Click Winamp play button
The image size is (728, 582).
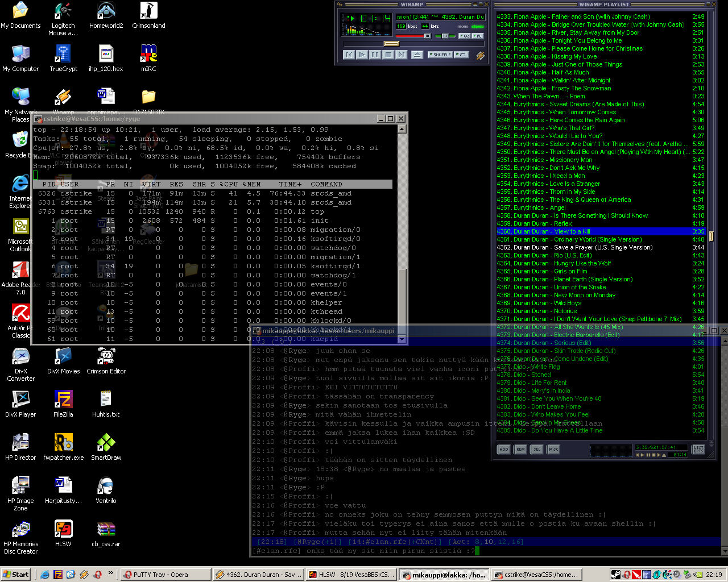coord(362,55)
